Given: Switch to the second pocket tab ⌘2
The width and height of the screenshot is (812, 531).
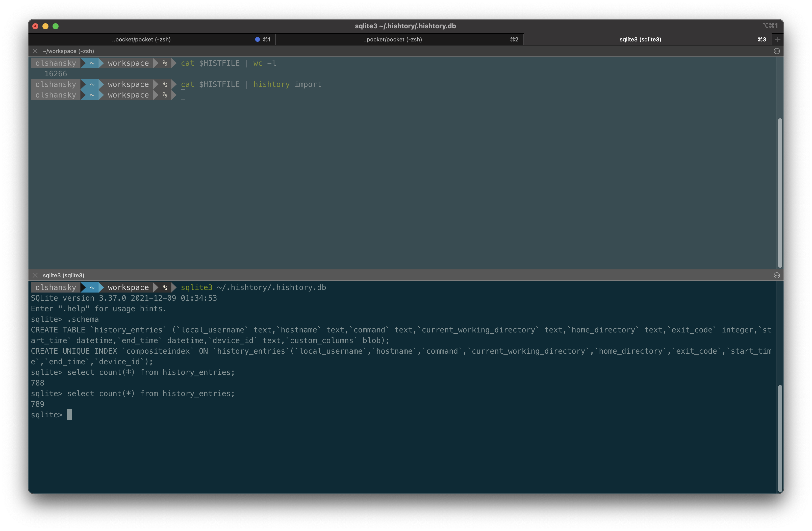Looking at the screenshot, I should 392,40.
